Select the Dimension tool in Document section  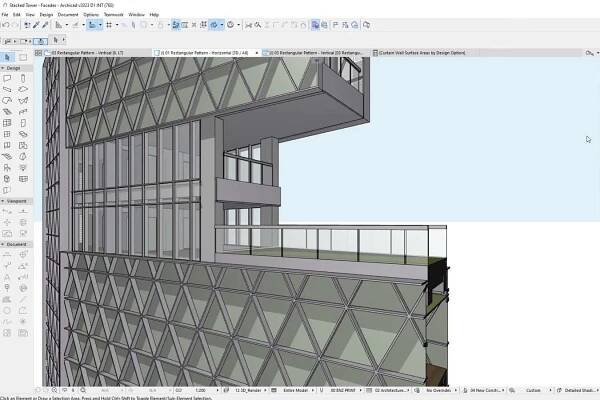(x=8, y=256)
